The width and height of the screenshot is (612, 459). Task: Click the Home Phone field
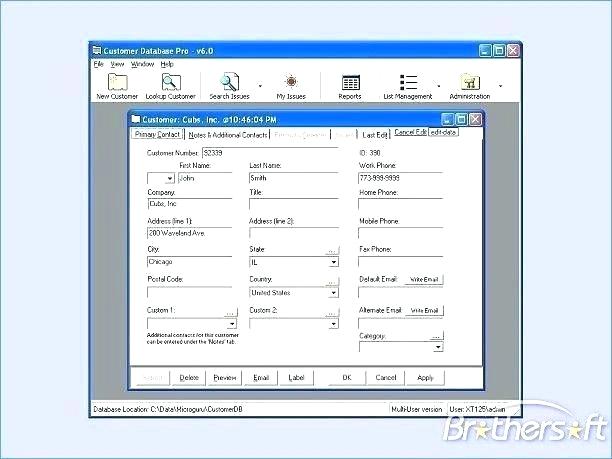tap(400, 204)
